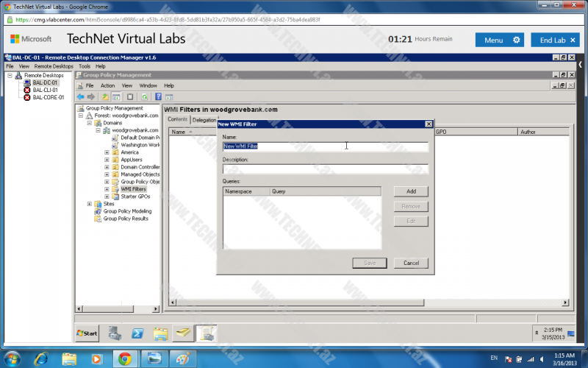Open Internet Explorer from Windows taskbar
Screen dimensions: 588x368
click(x=41, y=358)
